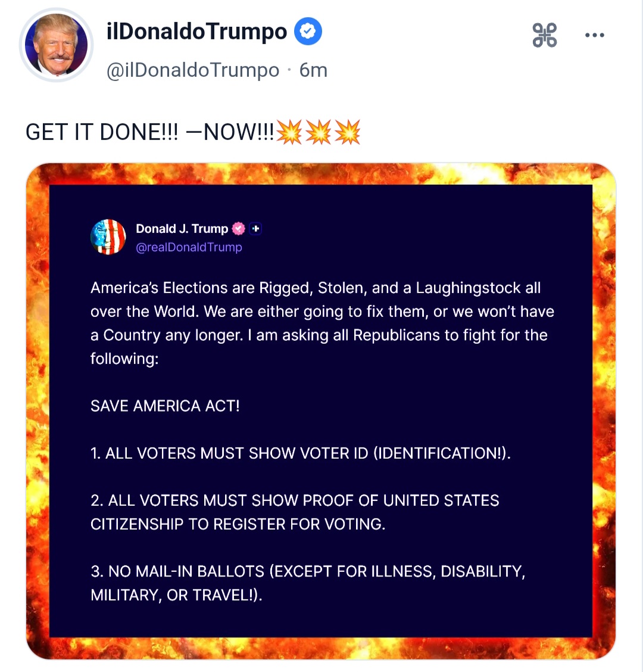
Task: Click the blue verified badge
Action: pos(308,32)
